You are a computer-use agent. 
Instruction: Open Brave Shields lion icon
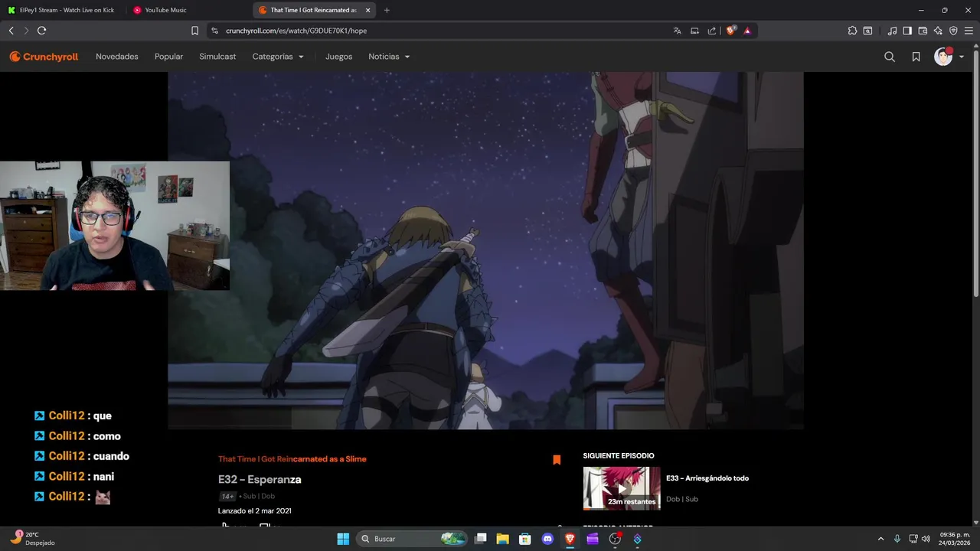pos(731,31)
